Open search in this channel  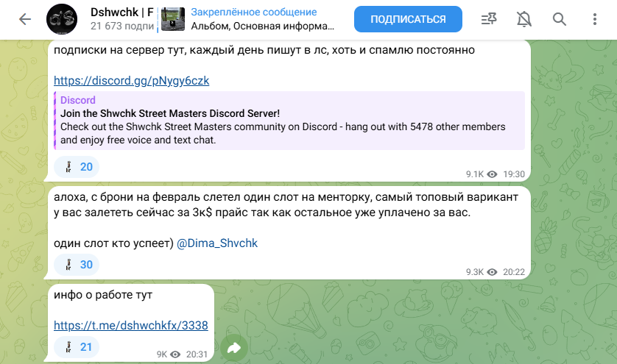[x=559, y=19]
